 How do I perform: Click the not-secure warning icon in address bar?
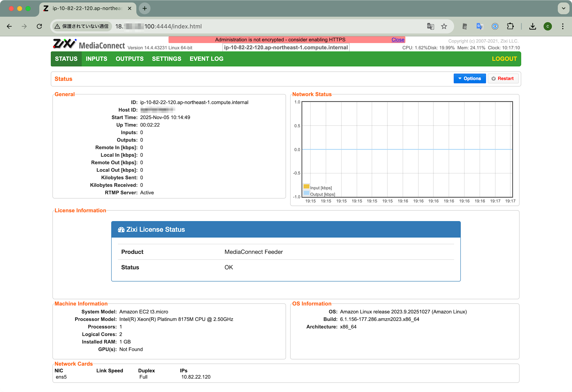pyautogui.click(x=57, y=26)
